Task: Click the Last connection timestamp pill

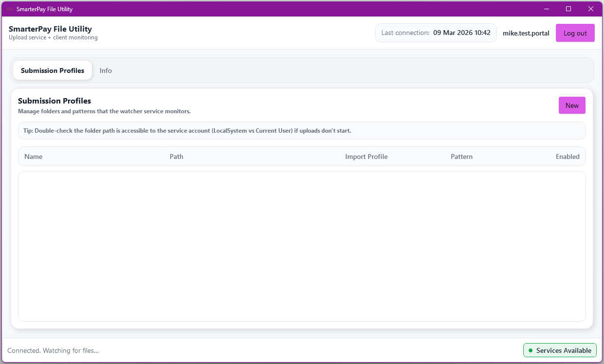Action: pyautogui.click(x=436, y=33)
